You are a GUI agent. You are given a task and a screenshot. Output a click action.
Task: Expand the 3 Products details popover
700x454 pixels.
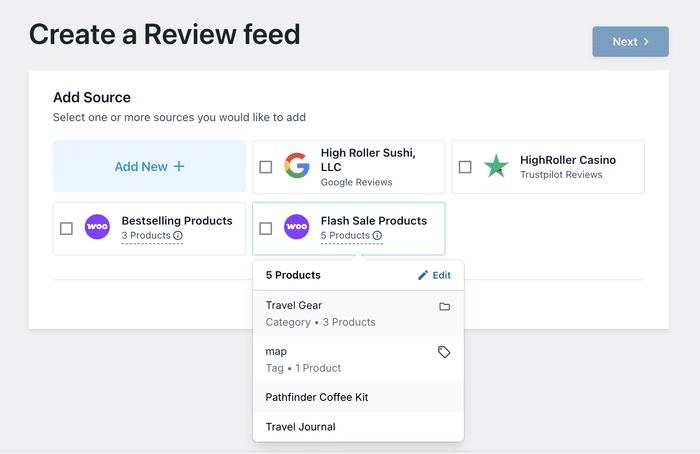pos(146,236)
